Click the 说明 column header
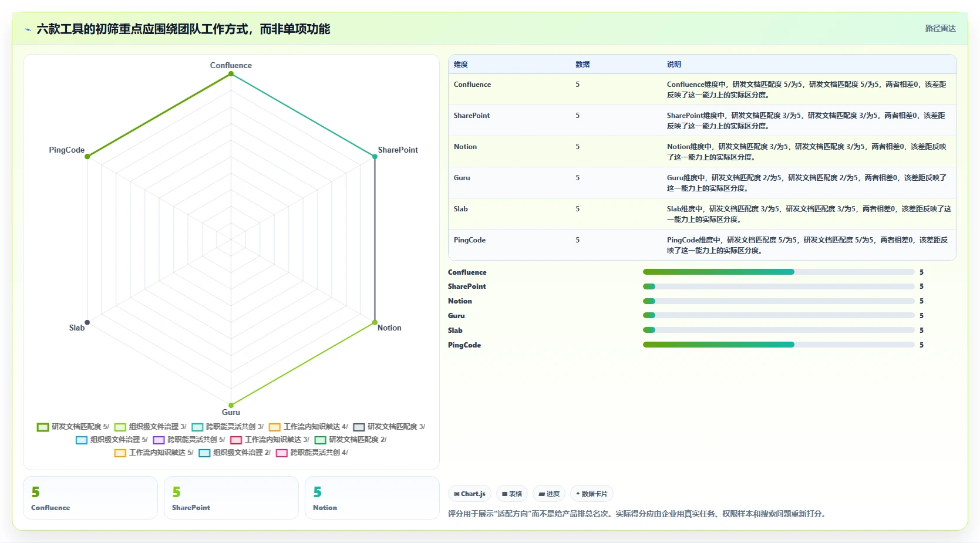 pos(673,65)
